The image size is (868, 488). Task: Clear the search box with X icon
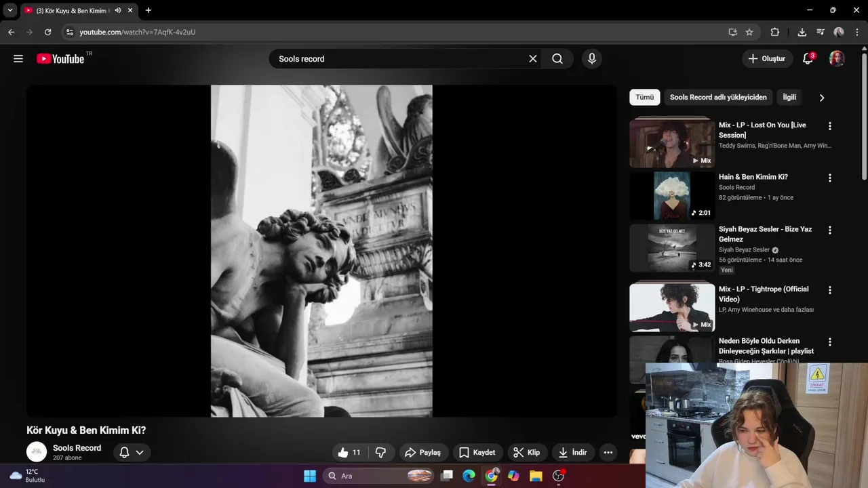point(533,59)
